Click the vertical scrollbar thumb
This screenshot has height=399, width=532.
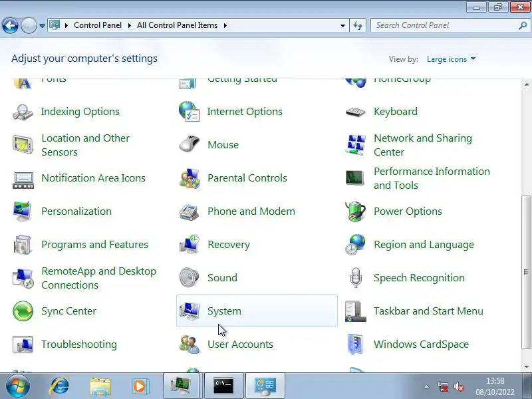coord(526,272)
